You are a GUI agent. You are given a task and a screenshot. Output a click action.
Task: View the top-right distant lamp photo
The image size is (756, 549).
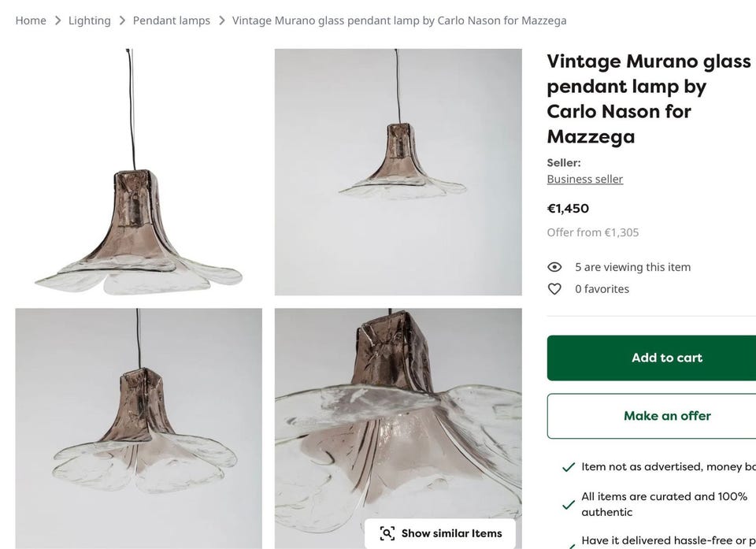[398, 172]
